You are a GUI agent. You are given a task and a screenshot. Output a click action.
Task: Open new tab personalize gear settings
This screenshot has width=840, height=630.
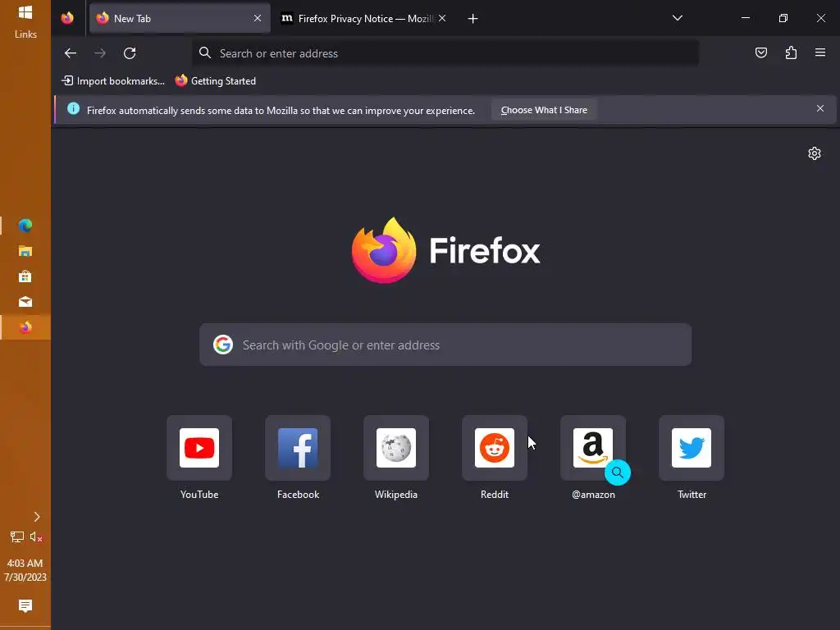(x=815, y=153)
